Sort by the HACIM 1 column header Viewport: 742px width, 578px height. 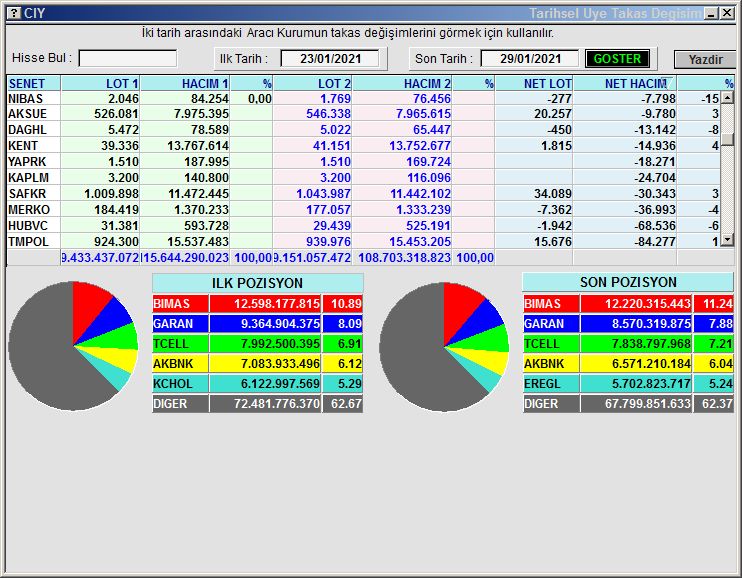185,84
